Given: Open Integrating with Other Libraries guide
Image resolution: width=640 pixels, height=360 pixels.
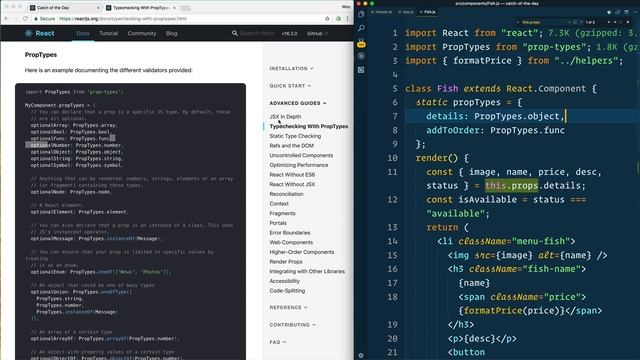Looking at the screenshot, I should (x=307, y=271).
